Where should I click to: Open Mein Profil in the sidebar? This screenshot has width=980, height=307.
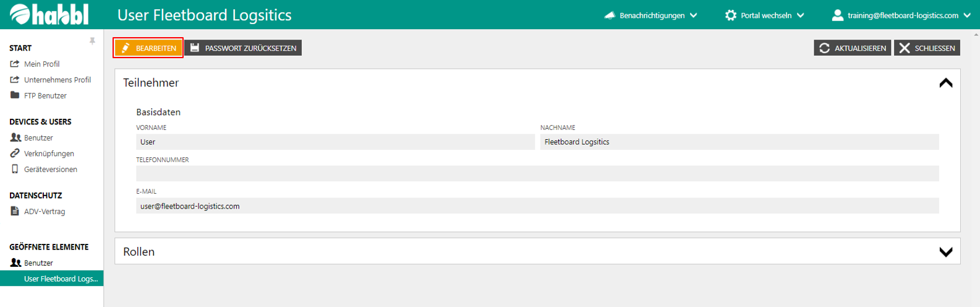(41, 64)
